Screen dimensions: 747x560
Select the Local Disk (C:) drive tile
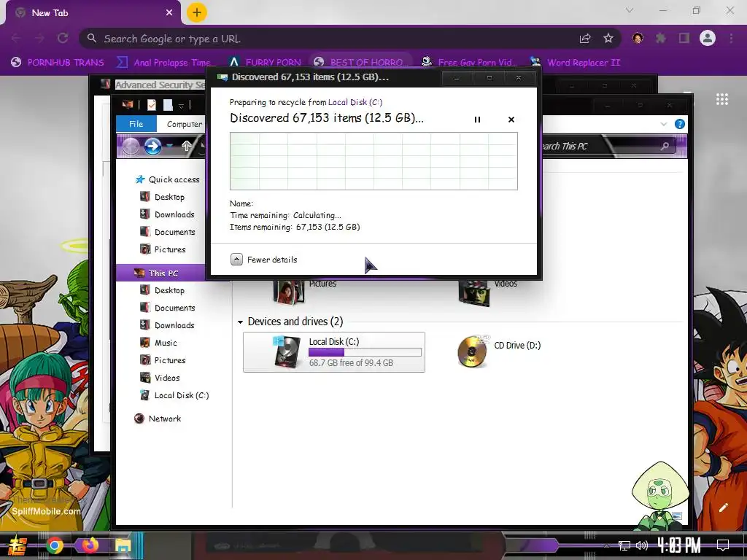point(334,352)
